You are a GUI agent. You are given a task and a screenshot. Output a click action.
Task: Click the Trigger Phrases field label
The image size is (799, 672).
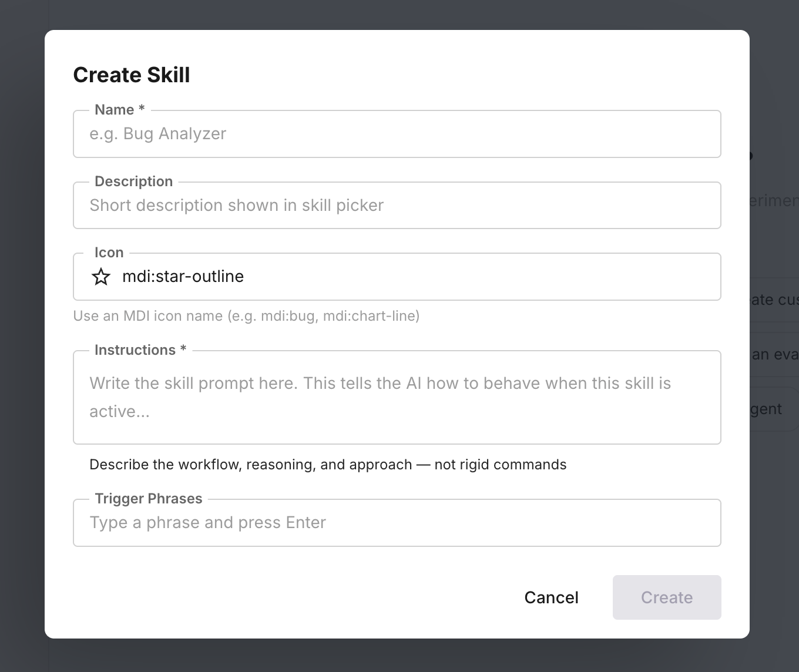click(149, 498)
